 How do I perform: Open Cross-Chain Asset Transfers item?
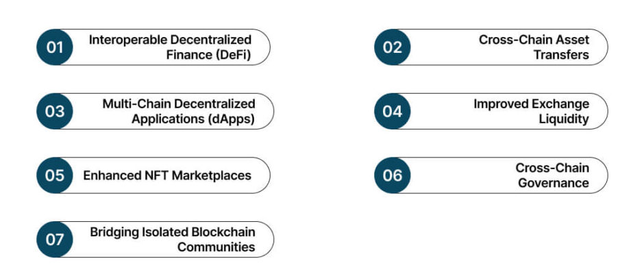click(x=534, y=47)
